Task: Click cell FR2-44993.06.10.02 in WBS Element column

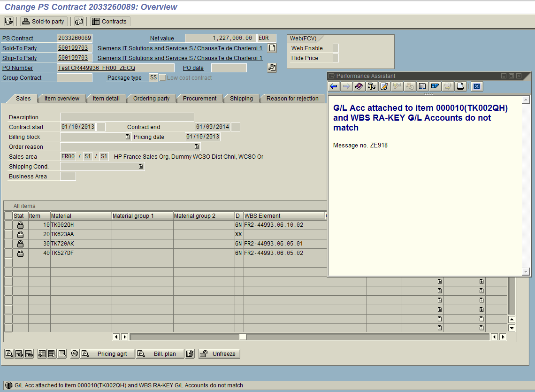Action: click(284, 225)
